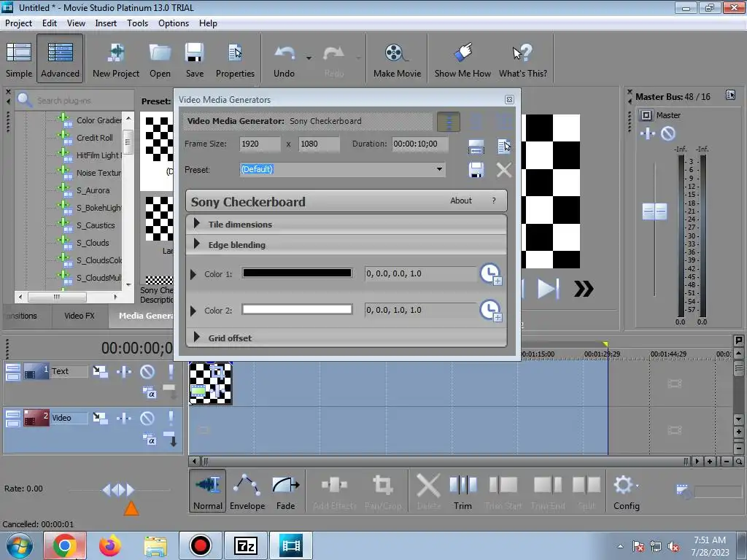Match event length icon in generator
The width and height of the screenshot is (747, 560).
[476, 147]
